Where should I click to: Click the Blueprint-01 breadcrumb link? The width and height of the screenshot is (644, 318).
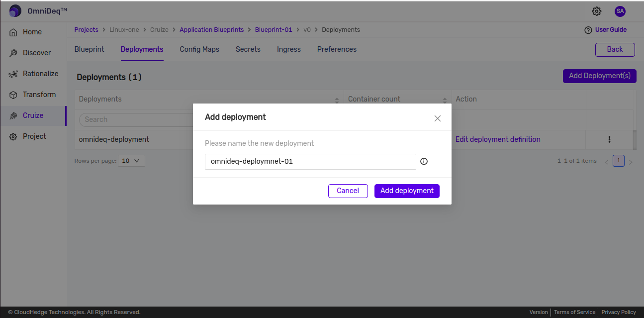pos(274,30)
